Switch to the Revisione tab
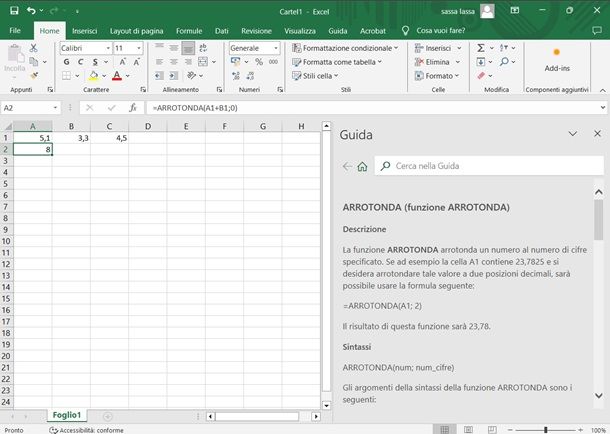 click(256, 31)
